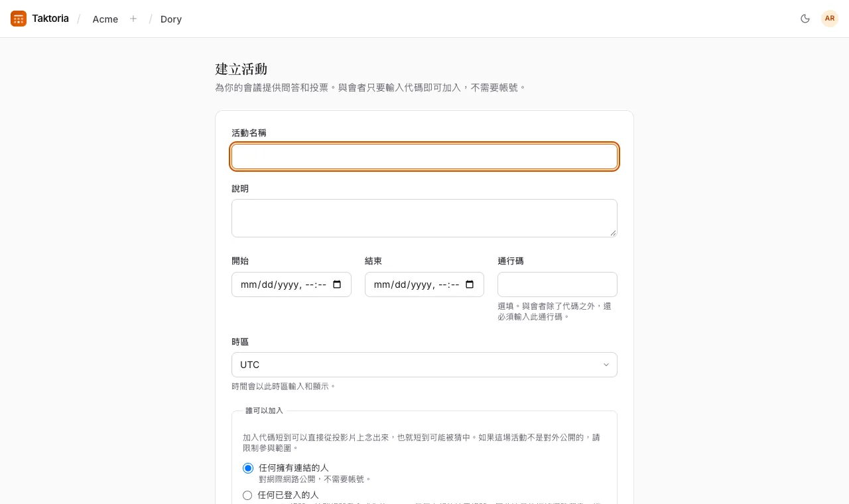Screen dimensions: 849x504
Task: Click the Taktoria brand name
Action: coord(50,19)
